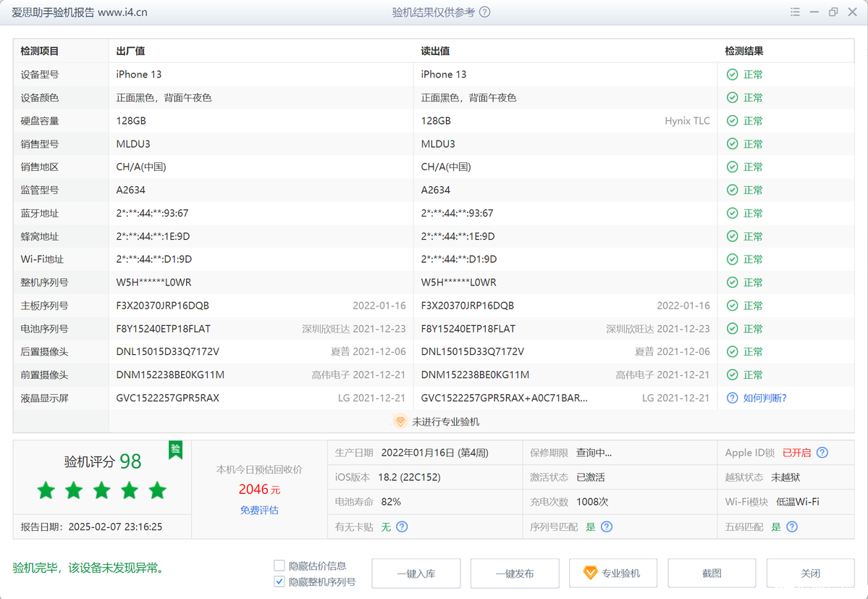This screenshot has height=599, width=868.
Task: Click the green check icon in 硬盘容量 row
Action: [732, 121]
